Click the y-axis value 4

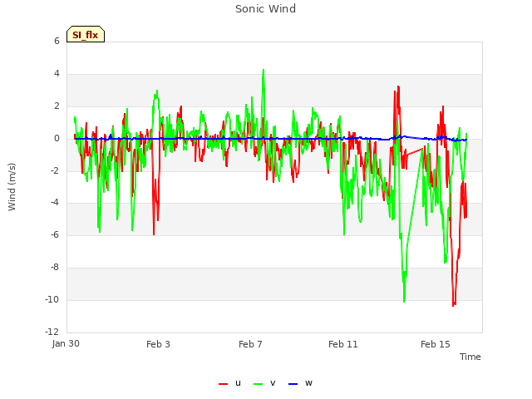57,74
